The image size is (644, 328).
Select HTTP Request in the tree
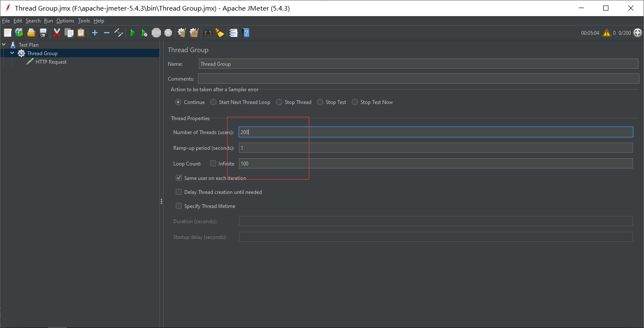[51, 62]
